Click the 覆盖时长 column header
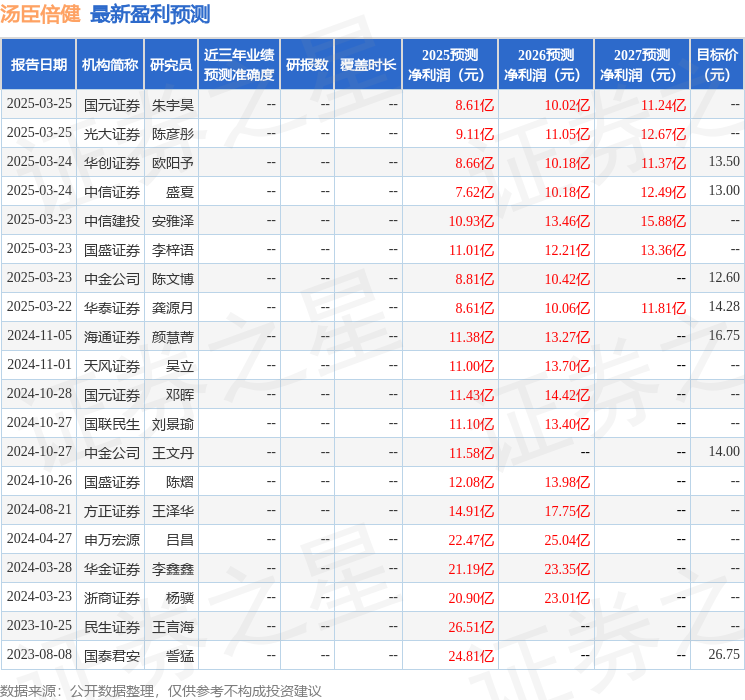Viewport: 745px width, 700px height. pyautogui.click(x=368, y=65)
